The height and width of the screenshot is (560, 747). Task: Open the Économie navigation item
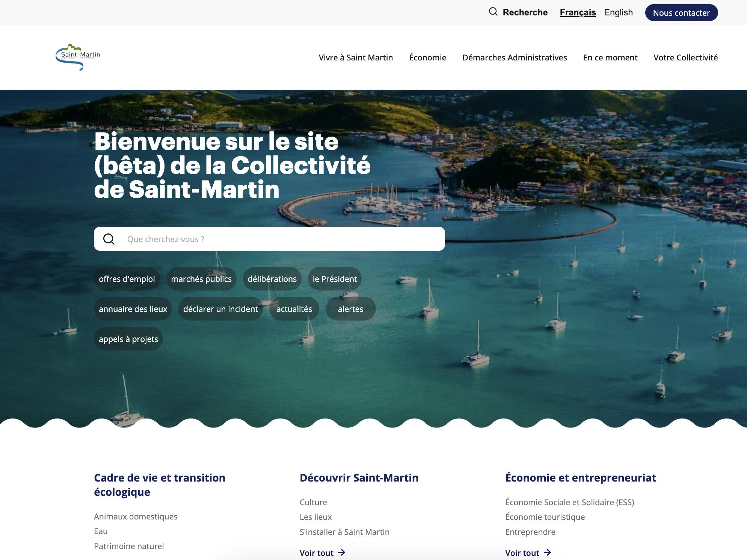pos(427,57)
